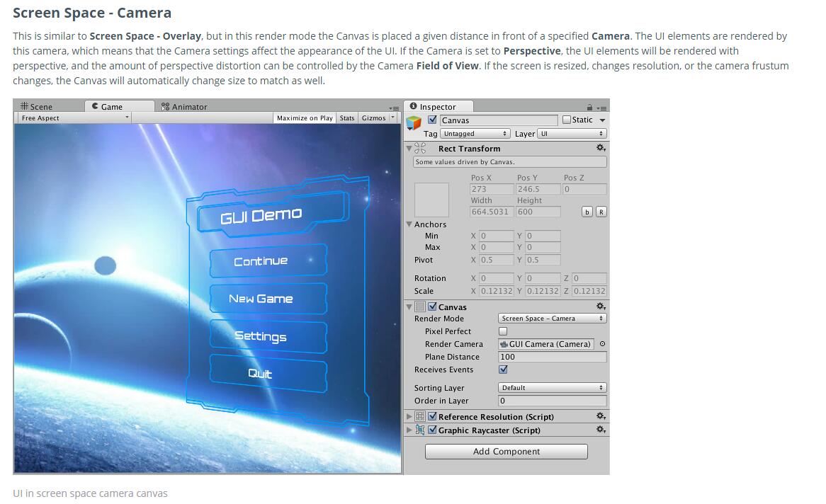This screenshot has width=826, height=504.
Task: Open the Render Mode dropdown
Action: pyautogui.click(x=552, y=318)
